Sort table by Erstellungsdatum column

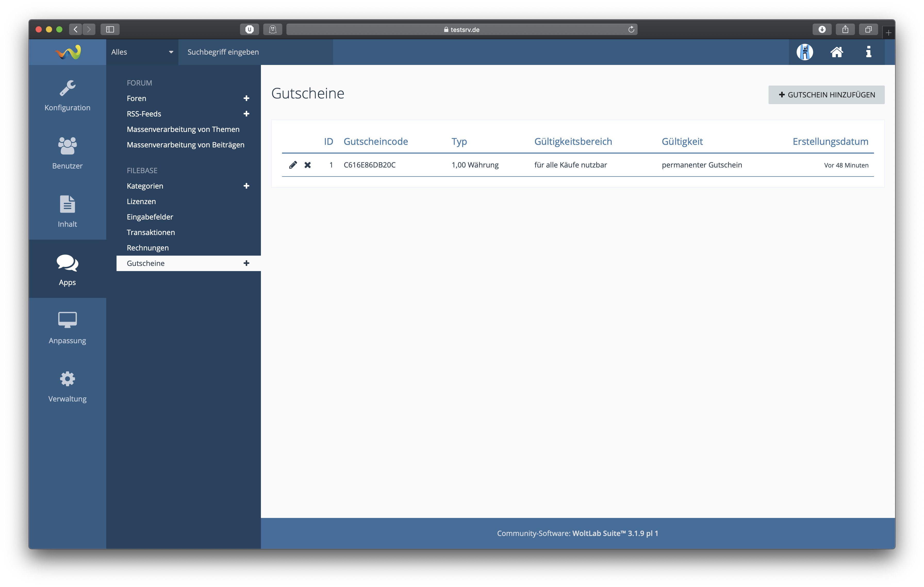point(830,141)
